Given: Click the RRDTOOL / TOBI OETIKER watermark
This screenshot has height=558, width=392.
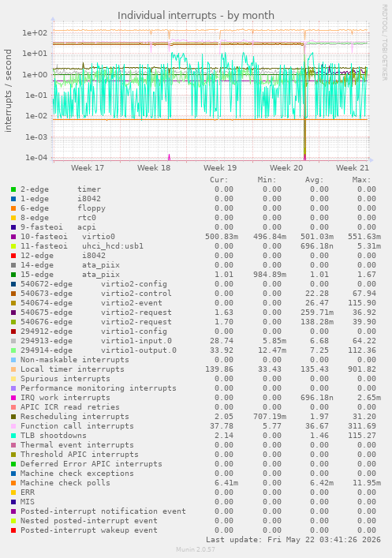Looking at the screenshot, I should [x=385, y=43].
